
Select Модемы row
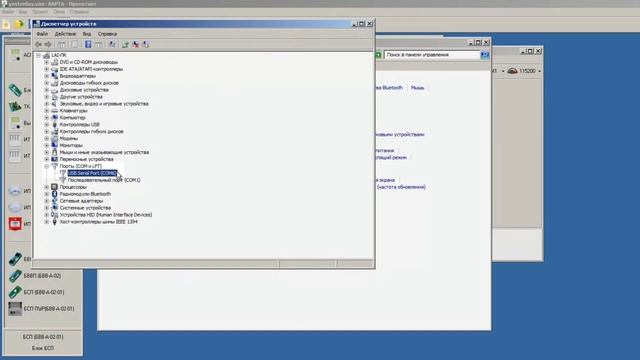(69, 138)
